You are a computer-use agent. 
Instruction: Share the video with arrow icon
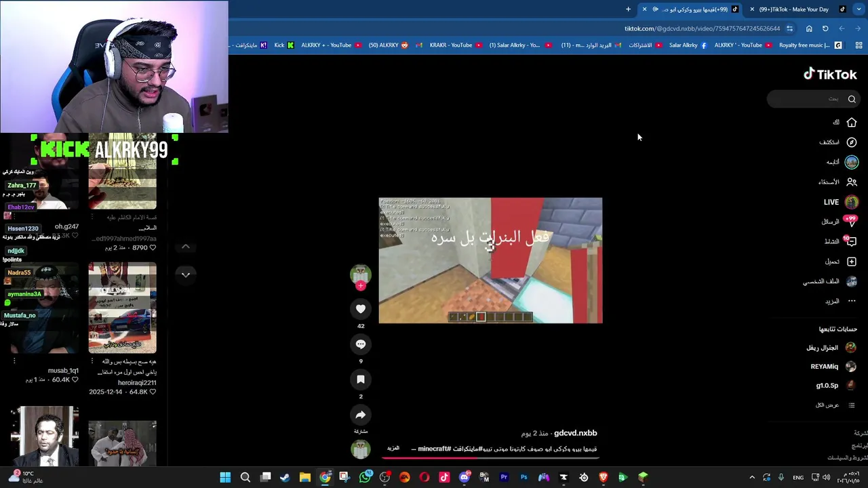(x=361, y=415)
